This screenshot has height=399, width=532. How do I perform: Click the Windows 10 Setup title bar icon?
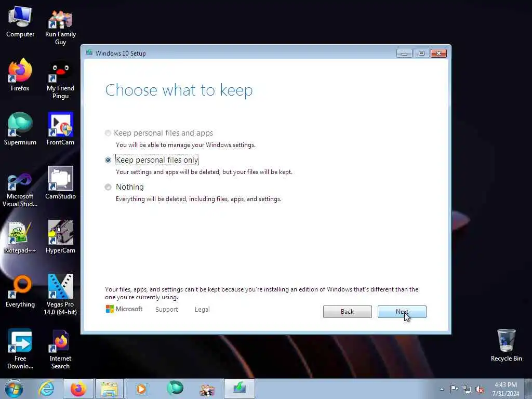(89, 52)
